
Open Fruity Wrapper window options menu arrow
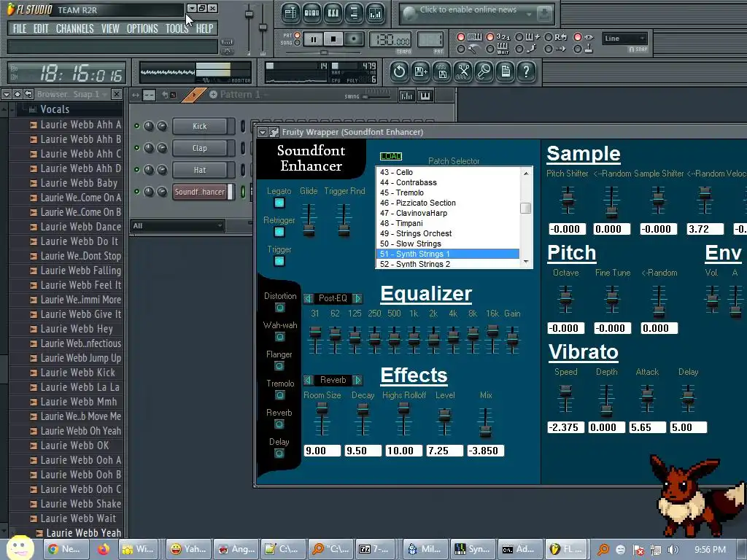click(263, 133)
